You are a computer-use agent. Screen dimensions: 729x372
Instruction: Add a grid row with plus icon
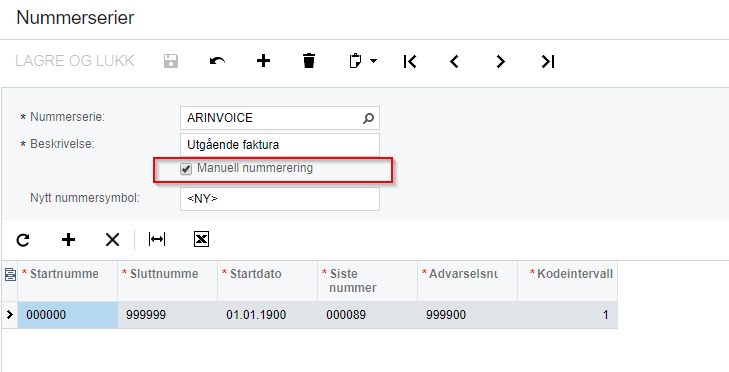(68, 240)
